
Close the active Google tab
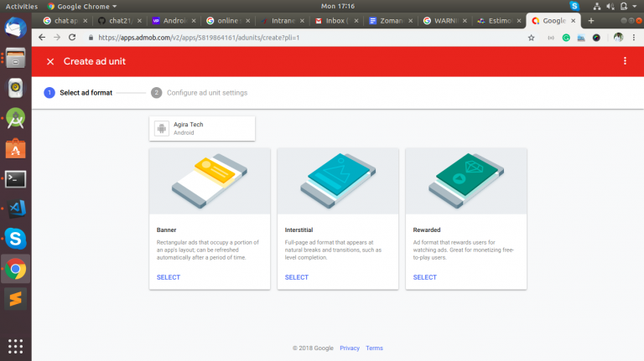pyautogui.click(x=573, y=21)
